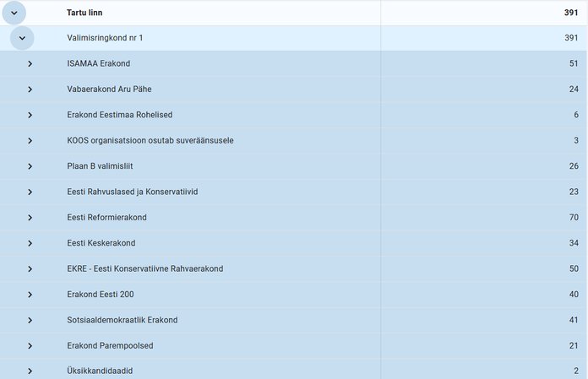Screen dimensions: 588x379
Task: Collapse the Tartu linn row
Action: click(14, 13)
